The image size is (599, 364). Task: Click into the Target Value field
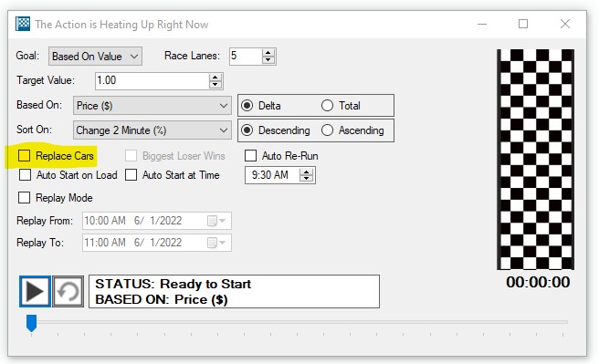[152, 81]
